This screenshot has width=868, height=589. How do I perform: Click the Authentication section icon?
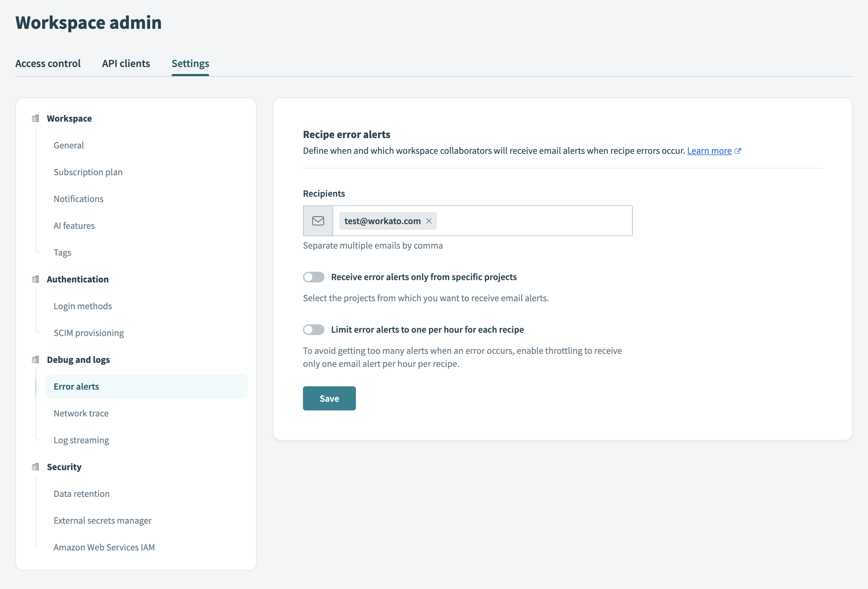(x=36, y=279)
